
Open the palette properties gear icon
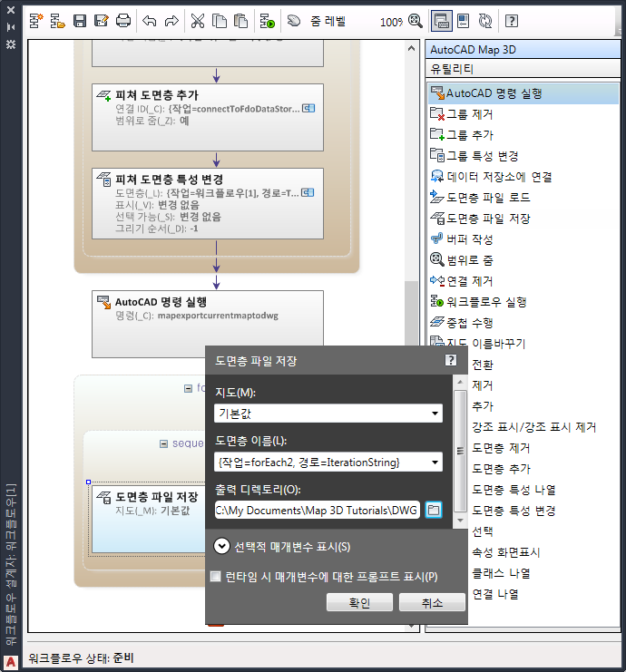point(11,44)
